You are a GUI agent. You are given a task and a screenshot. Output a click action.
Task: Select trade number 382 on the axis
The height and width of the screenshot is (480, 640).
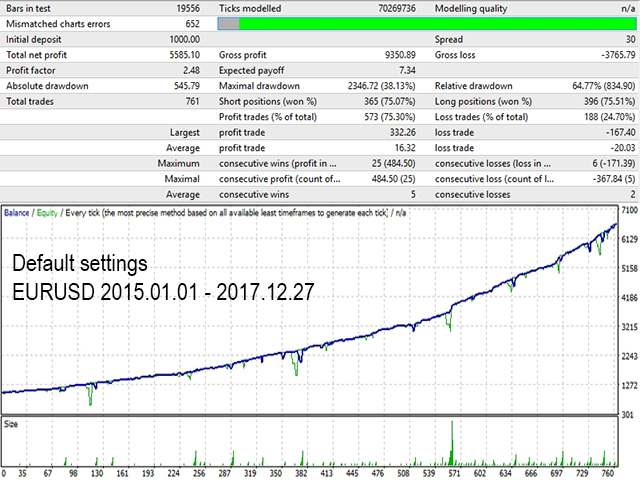click(301, 473)
